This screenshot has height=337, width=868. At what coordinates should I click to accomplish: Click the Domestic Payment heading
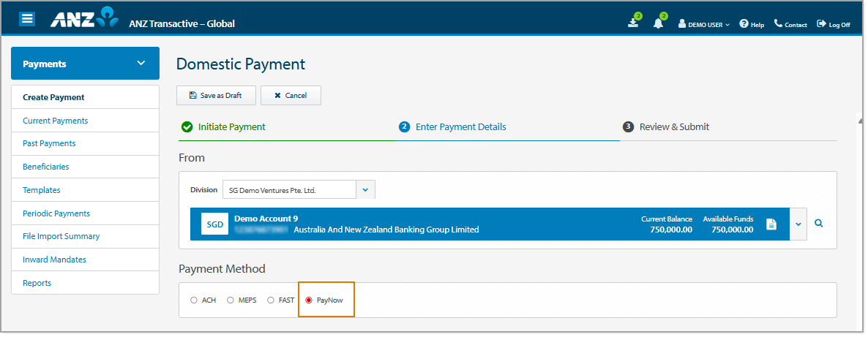241,64
